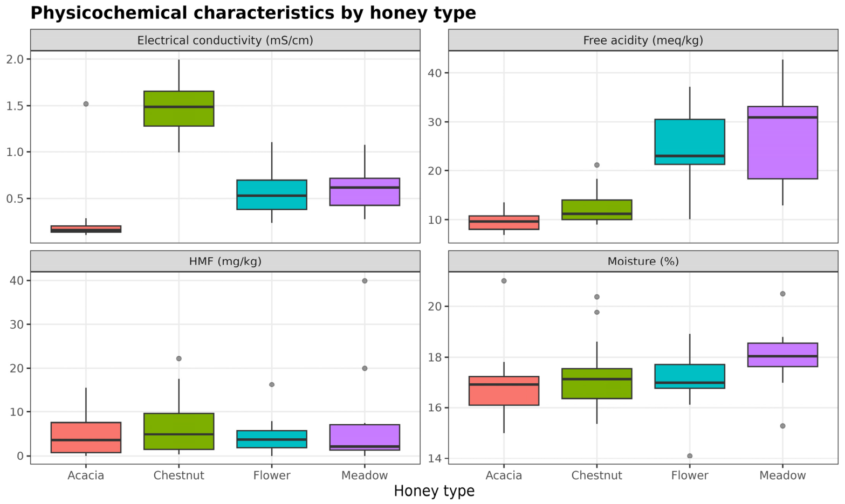This screenshot has width=845, height=504.
Task: Click the Chestnut free acidity outlier near 21
Action: [597, 165]
